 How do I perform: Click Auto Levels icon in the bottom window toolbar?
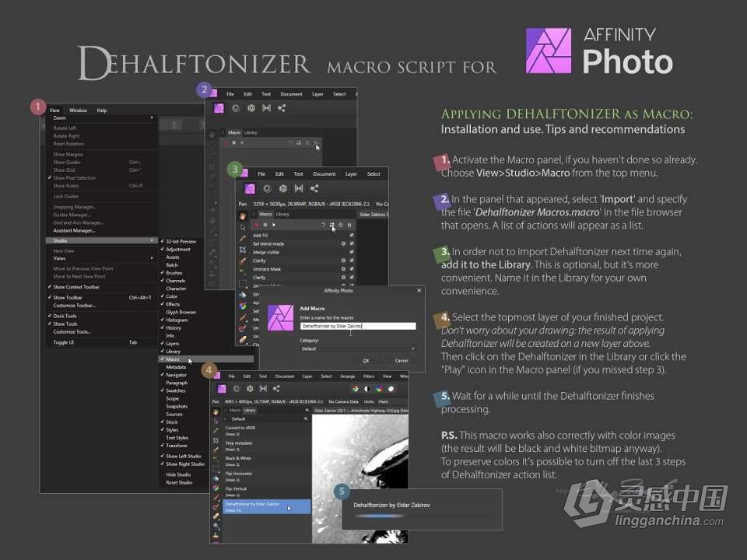pyautogui.click(x=355, y=389)
